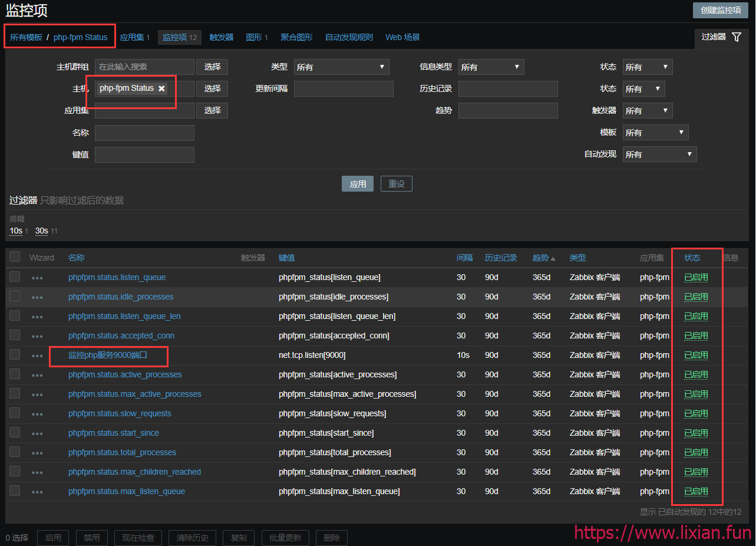Screen dimensions: 756x546
Task: Open the 状态 dropdown beside 信息类型
Action: [x=648, y=67]
